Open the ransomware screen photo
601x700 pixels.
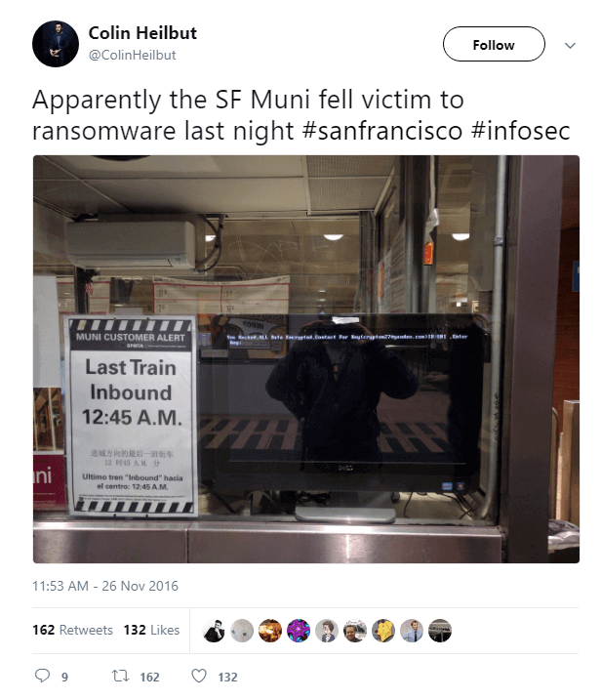coord(306,359)
